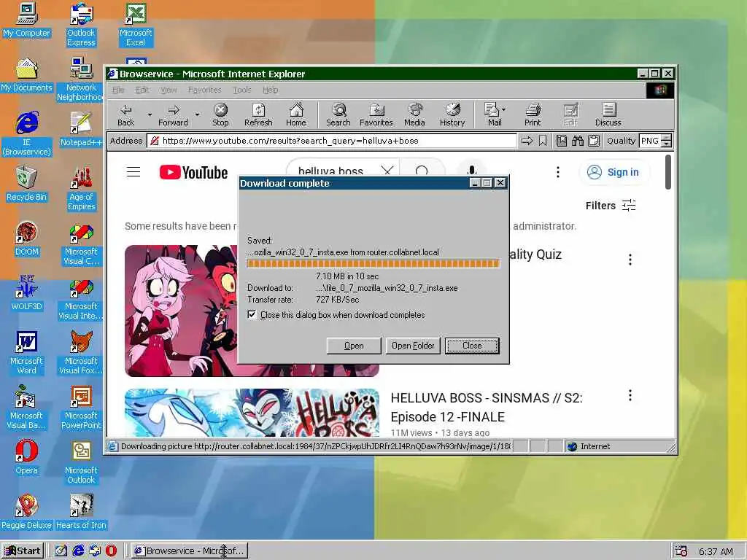The height and width of the screenshot is (560, 747).
Task: Click the Browservice taskbar button
Action: [189, 551]
